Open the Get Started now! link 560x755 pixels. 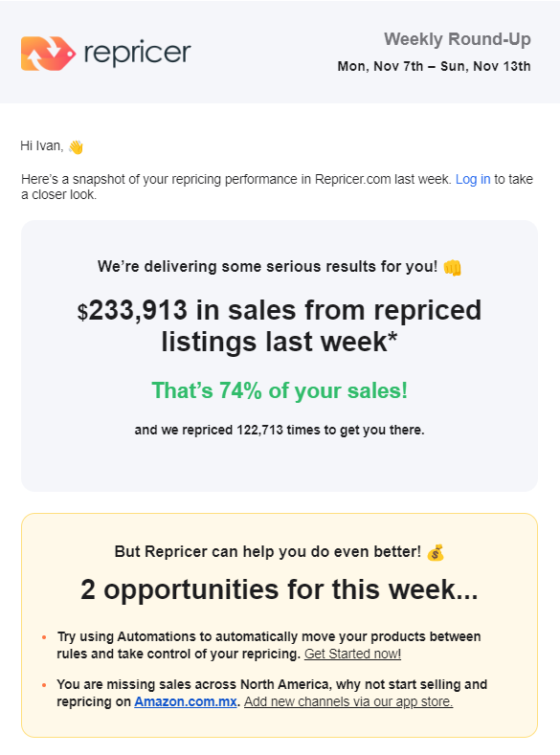coord(352,654)
